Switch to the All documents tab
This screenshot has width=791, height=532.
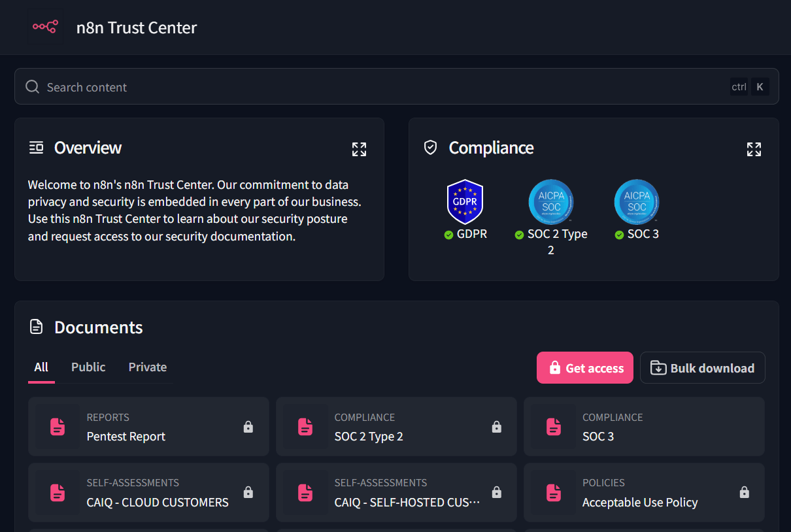pos(41,367)
